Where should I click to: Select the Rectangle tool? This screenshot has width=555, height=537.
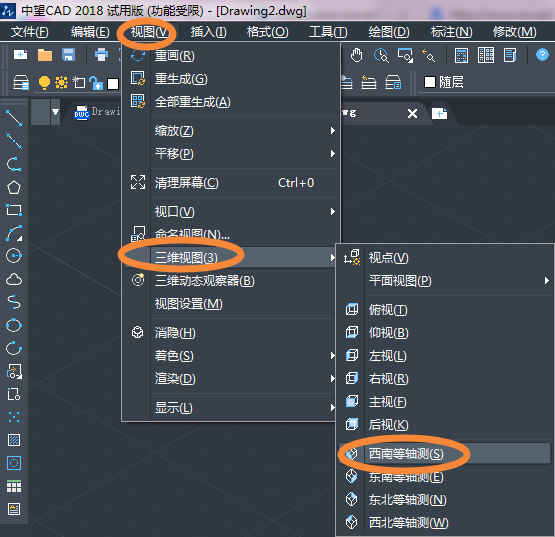(14, 210)
